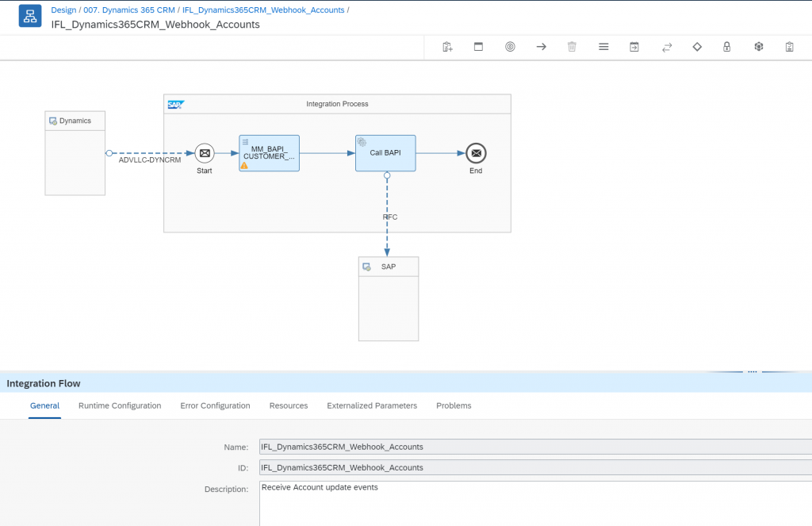The height and width of the screenshot is (526, 812).
Task: Select the SAP receiver participant box
Action: 389,299
